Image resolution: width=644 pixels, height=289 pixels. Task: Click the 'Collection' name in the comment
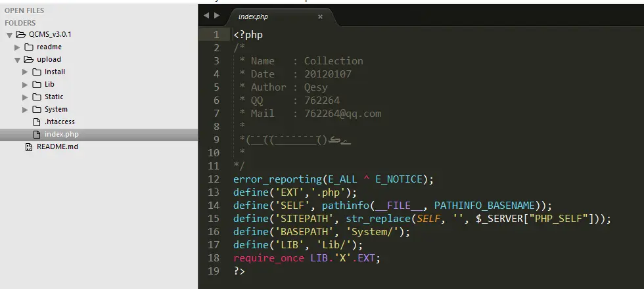334,61
